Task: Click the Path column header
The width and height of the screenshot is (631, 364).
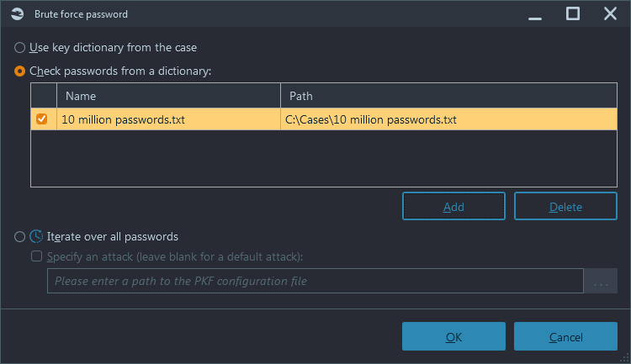Action: point(448,96)
